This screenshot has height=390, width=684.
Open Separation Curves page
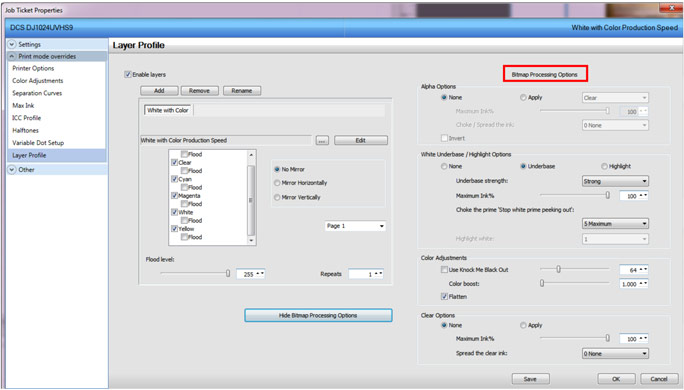coord(37,93)
